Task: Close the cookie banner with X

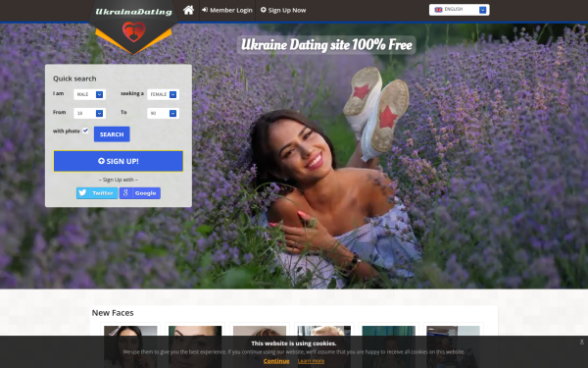Action: click(x=581, y=342)
